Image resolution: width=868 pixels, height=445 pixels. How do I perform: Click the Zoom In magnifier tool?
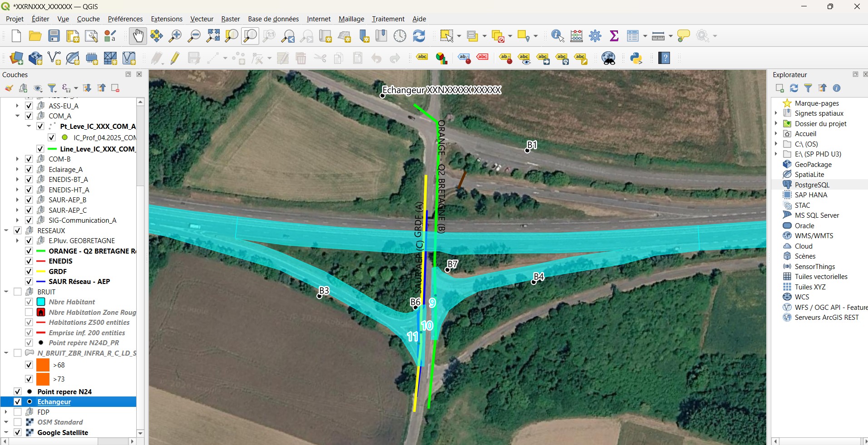tap(175, 36)
